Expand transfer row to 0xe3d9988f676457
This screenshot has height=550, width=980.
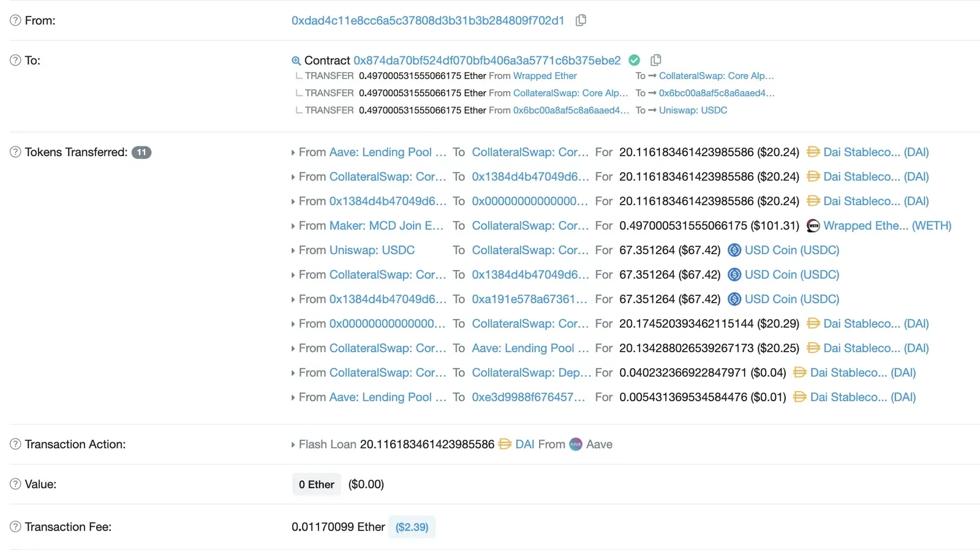293,397
